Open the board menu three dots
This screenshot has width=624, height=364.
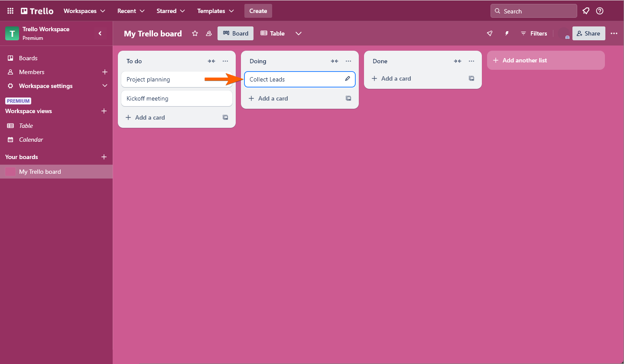click(614, 33)
